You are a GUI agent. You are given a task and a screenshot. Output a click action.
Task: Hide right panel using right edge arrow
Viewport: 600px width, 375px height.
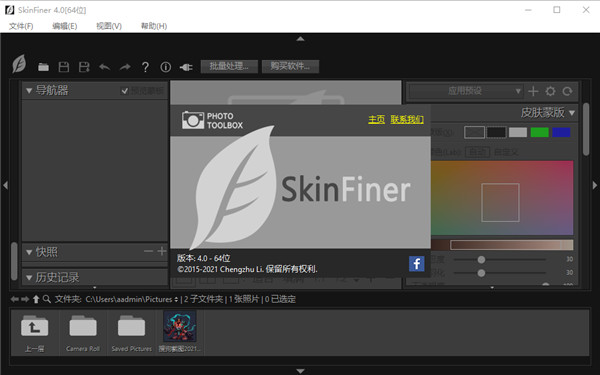click(x=595, y=185)
